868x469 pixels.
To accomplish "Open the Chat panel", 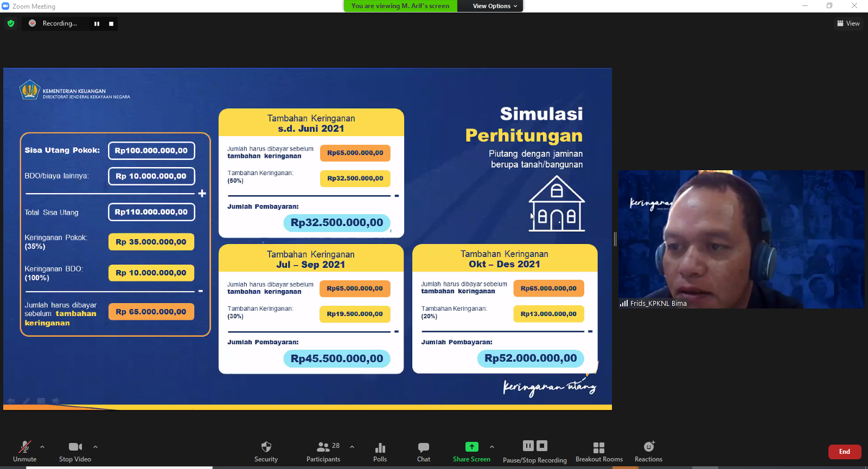I will point(424,451).
